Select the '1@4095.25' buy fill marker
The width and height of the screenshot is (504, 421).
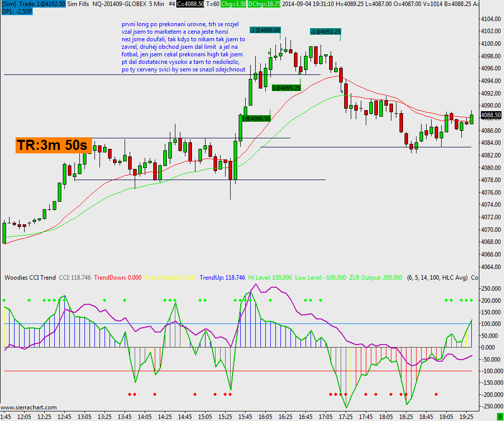pyautogui.click(x=286, y=88)
